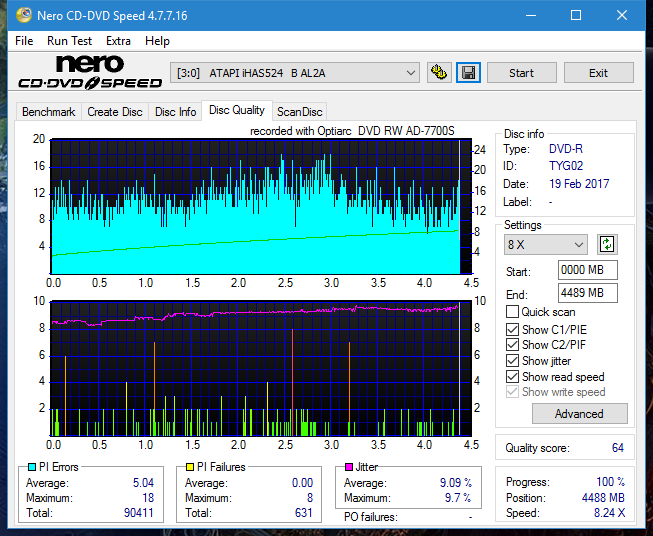Click the cyan PI Errors color swatch
The width and height of the screenshot is (653, 536).
32,467
